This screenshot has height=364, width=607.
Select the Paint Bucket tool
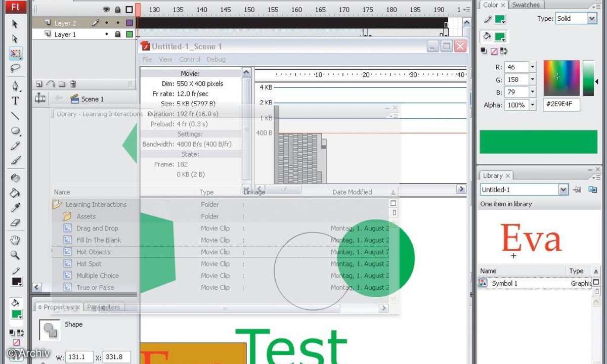point(15,193)
